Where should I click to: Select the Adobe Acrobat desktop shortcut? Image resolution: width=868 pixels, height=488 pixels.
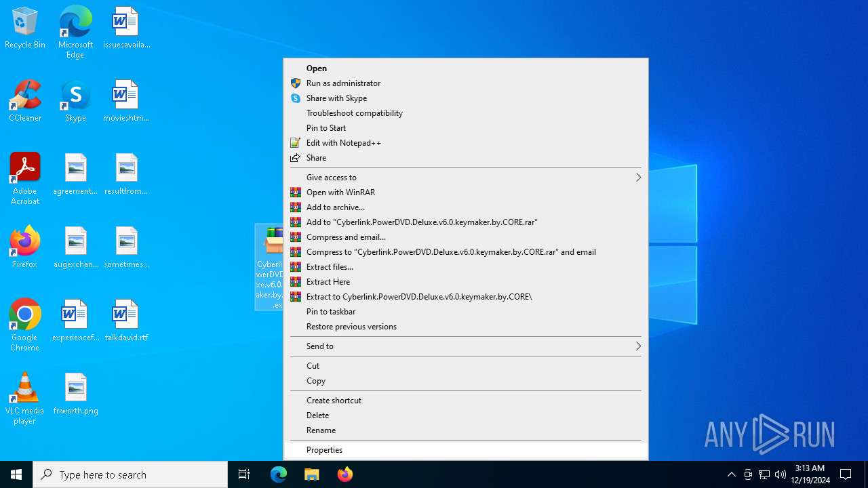click(x=25, y=179)
